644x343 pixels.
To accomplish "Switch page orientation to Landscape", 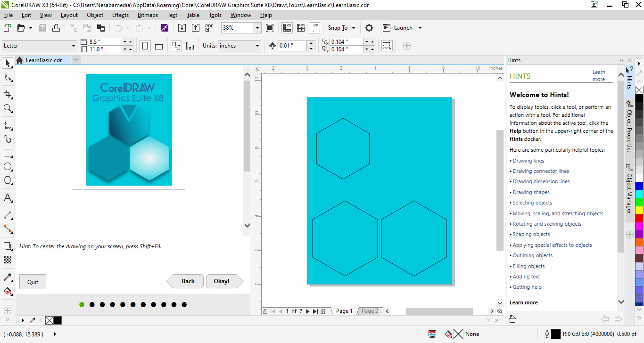I will [x=159, y=46].
